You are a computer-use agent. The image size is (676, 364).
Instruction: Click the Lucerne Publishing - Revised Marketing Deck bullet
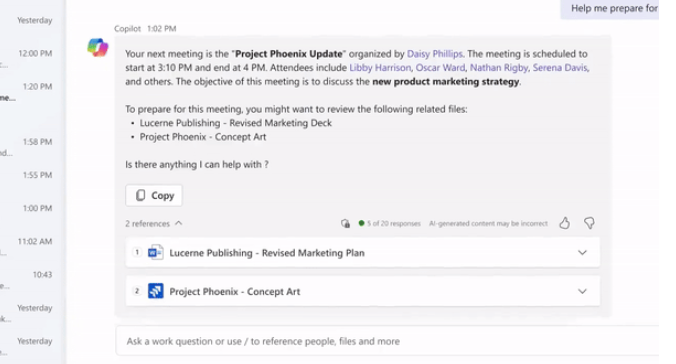point(235,123)
